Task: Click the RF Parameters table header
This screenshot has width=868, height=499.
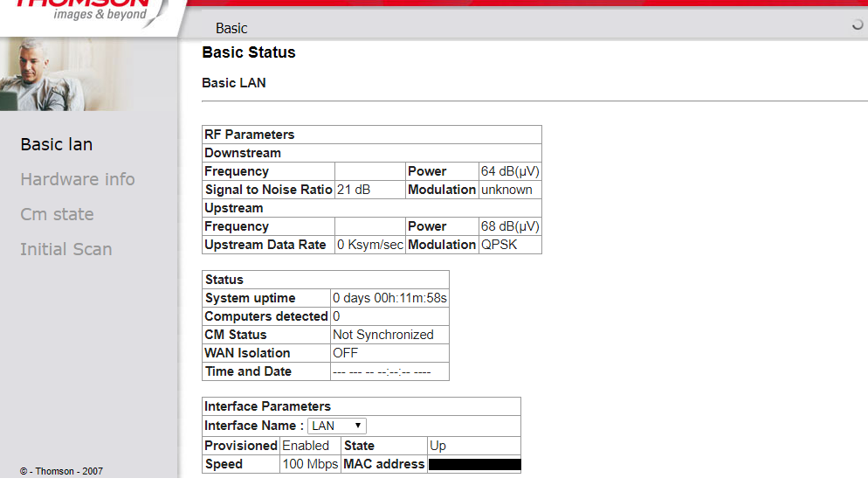Action: click(x=372, y=135)
